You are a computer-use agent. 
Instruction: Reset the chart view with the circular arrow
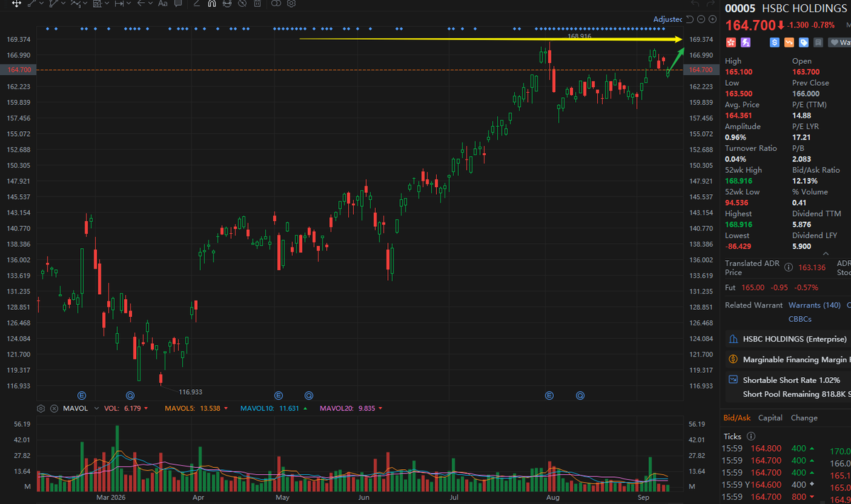coord(690,19)
